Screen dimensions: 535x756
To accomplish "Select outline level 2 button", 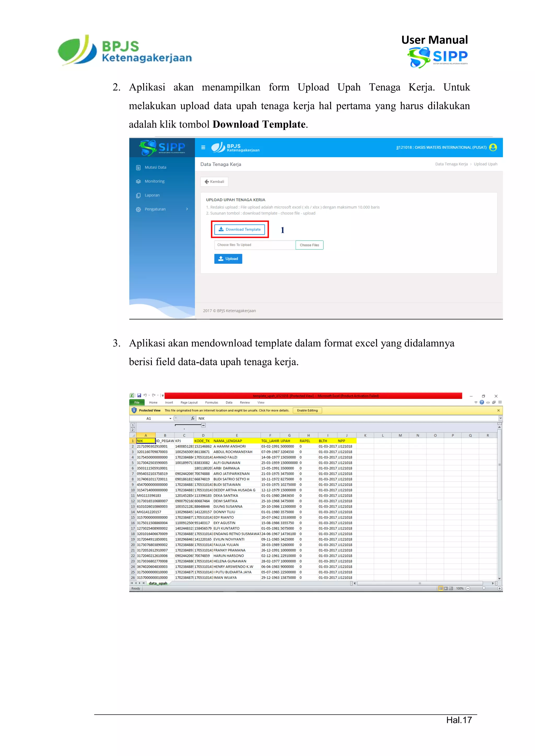I will (x=133, y=430).
